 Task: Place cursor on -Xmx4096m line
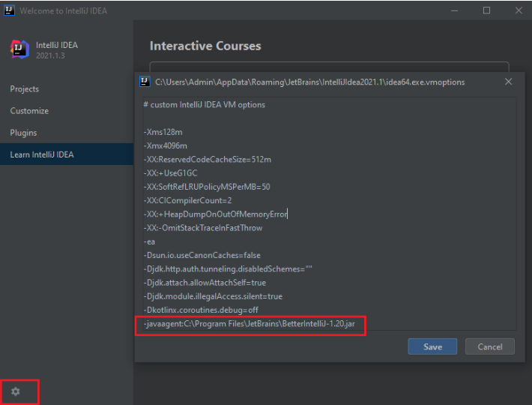(166, 145)
